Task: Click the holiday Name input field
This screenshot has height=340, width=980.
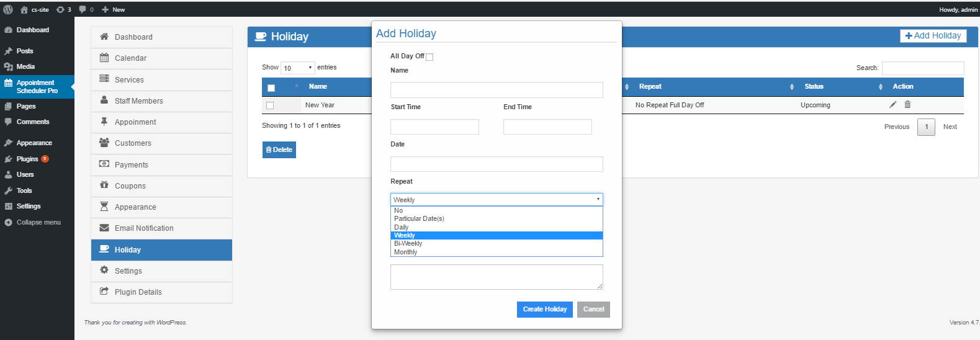Action: click(496, 90)
